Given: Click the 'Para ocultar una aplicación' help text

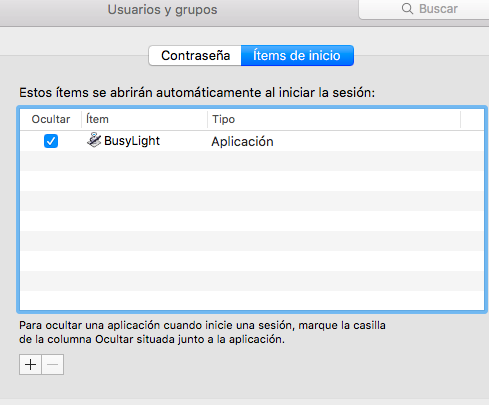Looking at the screenshot, I should pos(202,332).
